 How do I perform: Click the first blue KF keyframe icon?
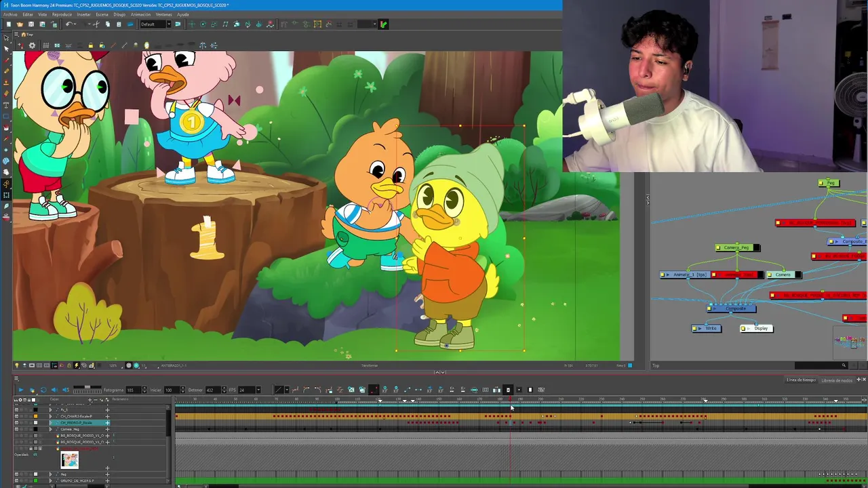[385, 390]
